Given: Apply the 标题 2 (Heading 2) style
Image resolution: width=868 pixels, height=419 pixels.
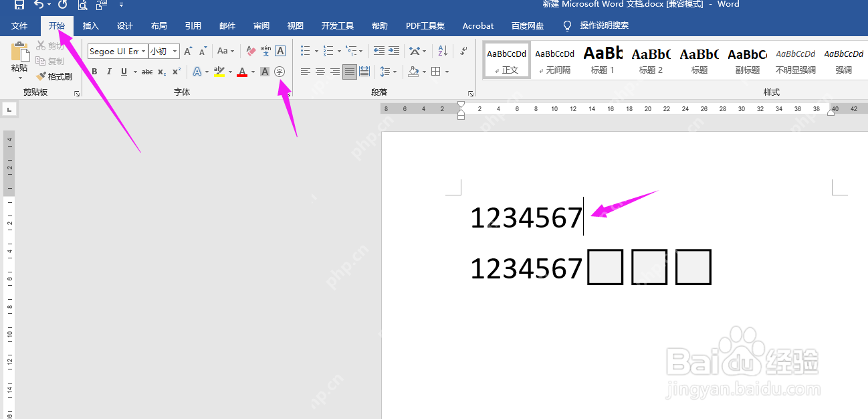Looking at the screenshot, I should tap(651, 60).
